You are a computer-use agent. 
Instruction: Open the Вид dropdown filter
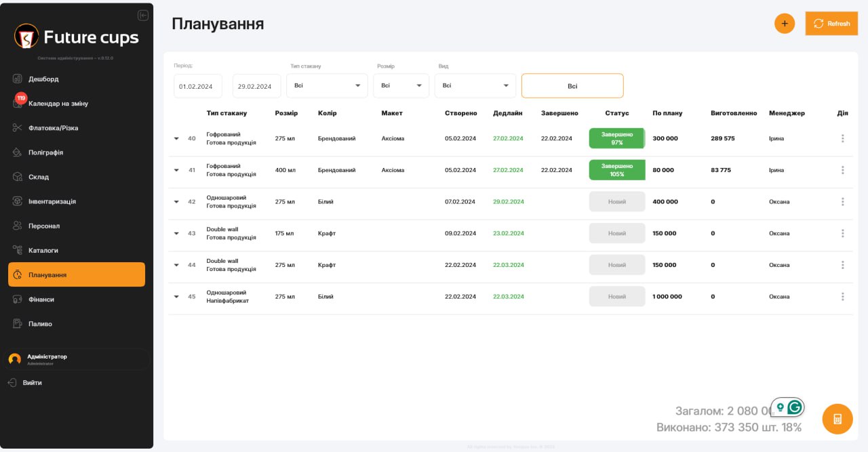click(x=475, y=85)
